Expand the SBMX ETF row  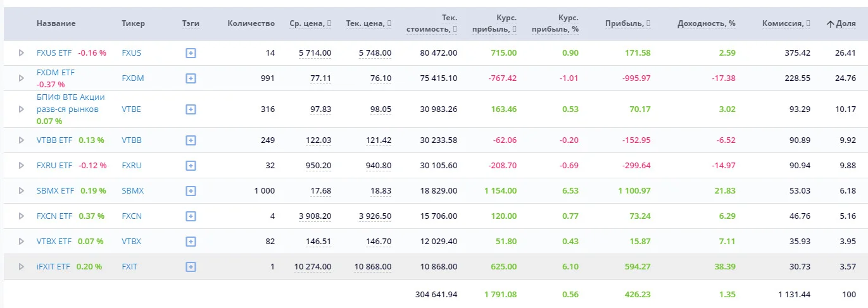(x=21, y=191)
